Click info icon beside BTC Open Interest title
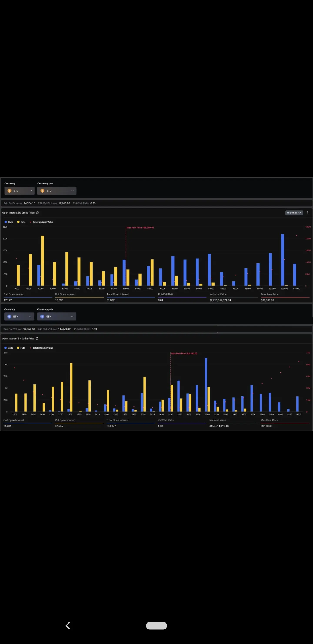 pyautogui.click(x=37, y=213)
